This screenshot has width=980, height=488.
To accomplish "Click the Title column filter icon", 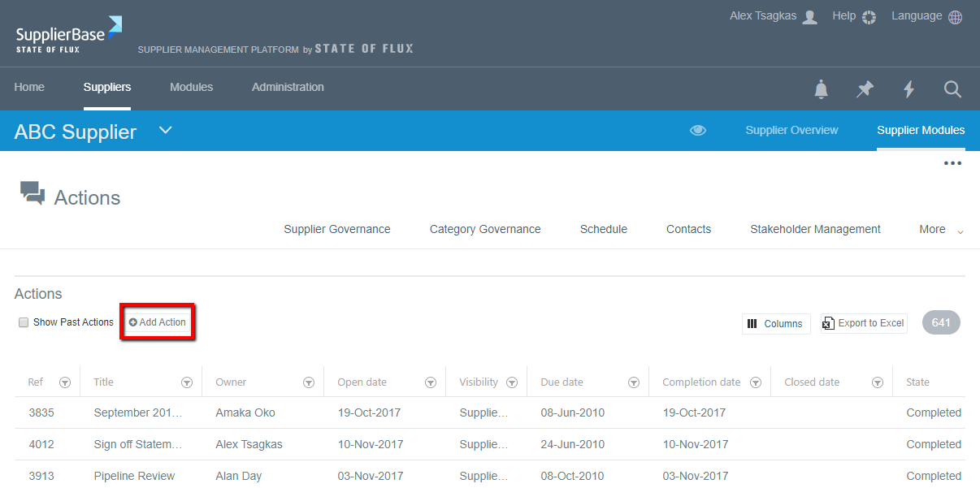I will click(186, 382).
